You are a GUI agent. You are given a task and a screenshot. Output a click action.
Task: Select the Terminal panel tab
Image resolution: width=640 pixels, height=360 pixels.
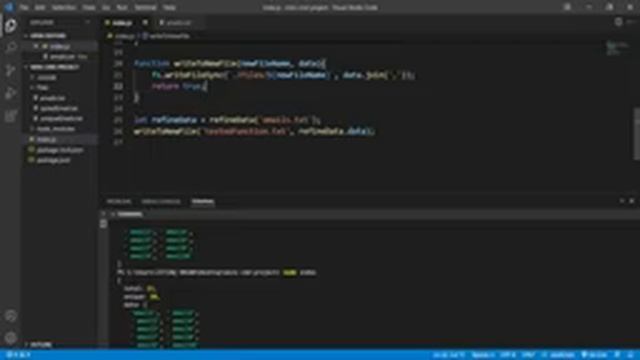tap(203, 201)
